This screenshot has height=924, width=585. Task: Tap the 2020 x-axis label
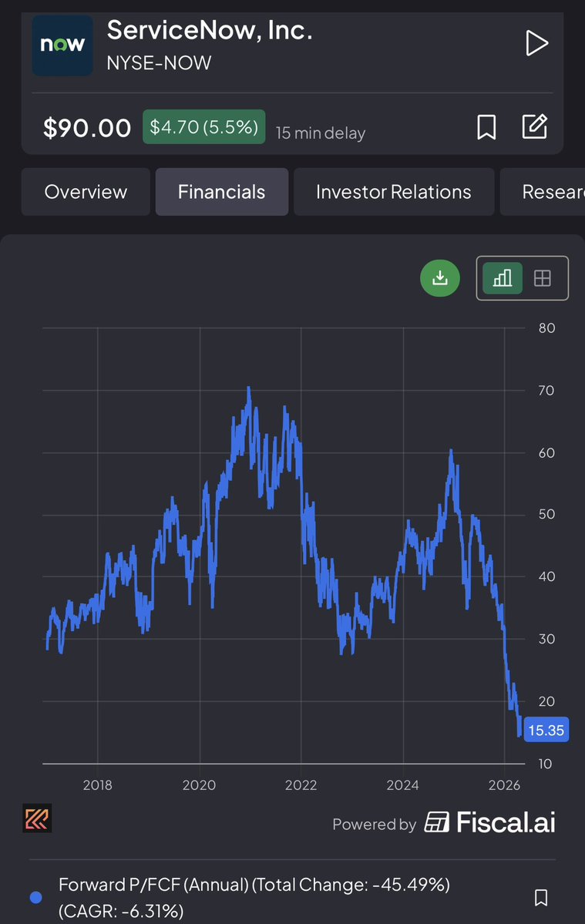point(199,785)
